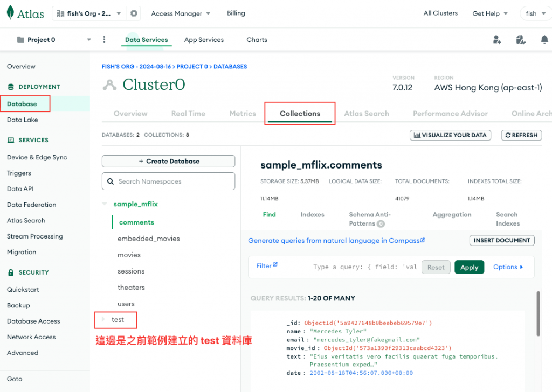Click the DATABASES breadcrumb link
552x392 pixels.
(230, 66)
